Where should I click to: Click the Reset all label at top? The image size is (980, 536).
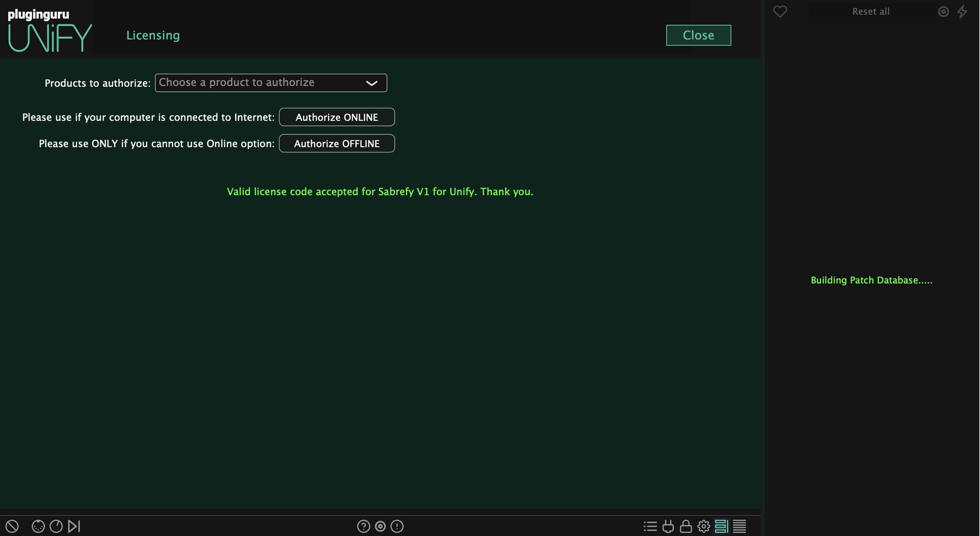pyautogui.click(x=870, y=10)
